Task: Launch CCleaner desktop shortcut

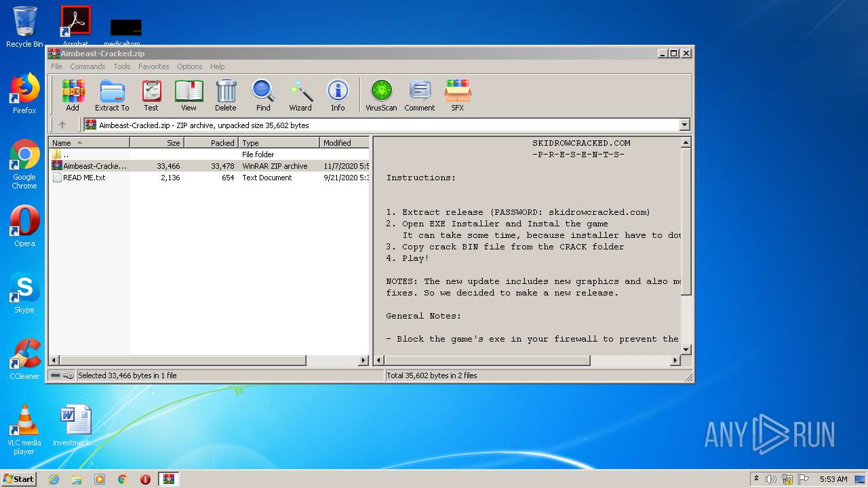Action: pos(24,359)
